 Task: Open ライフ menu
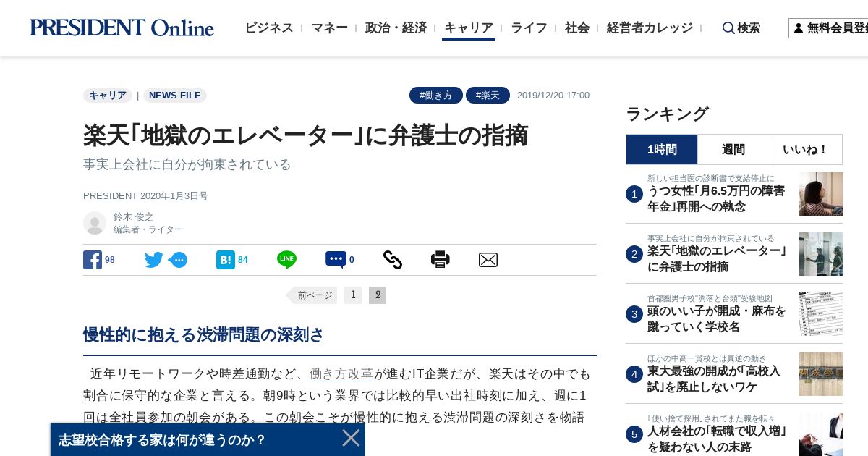click(529, 28)
